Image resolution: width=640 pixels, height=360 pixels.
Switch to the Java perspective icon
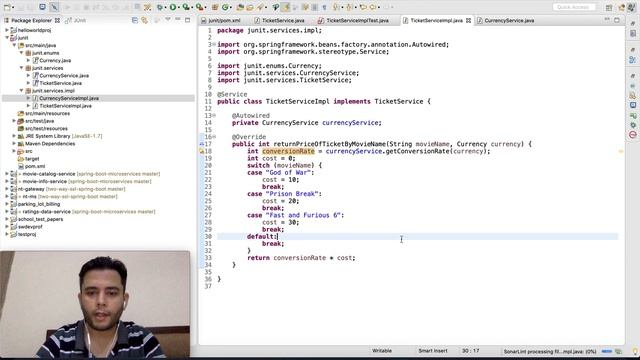[622, 7]
